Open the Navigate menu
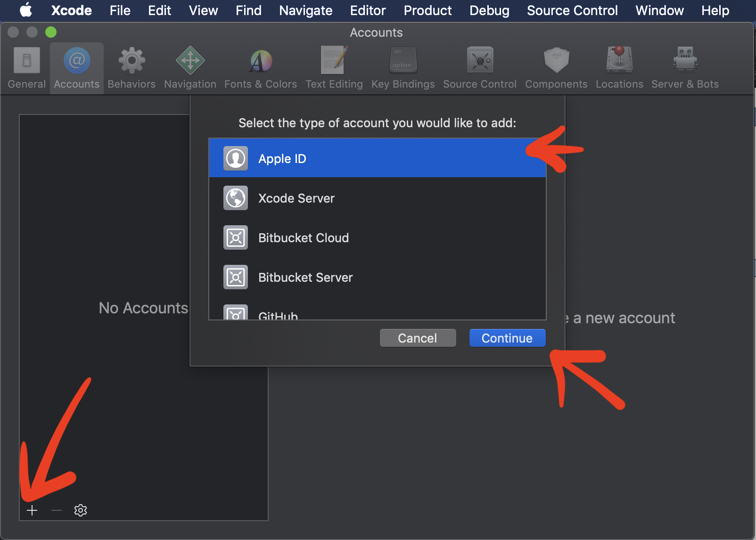756x540 pixels. click(x=306, y=10)
